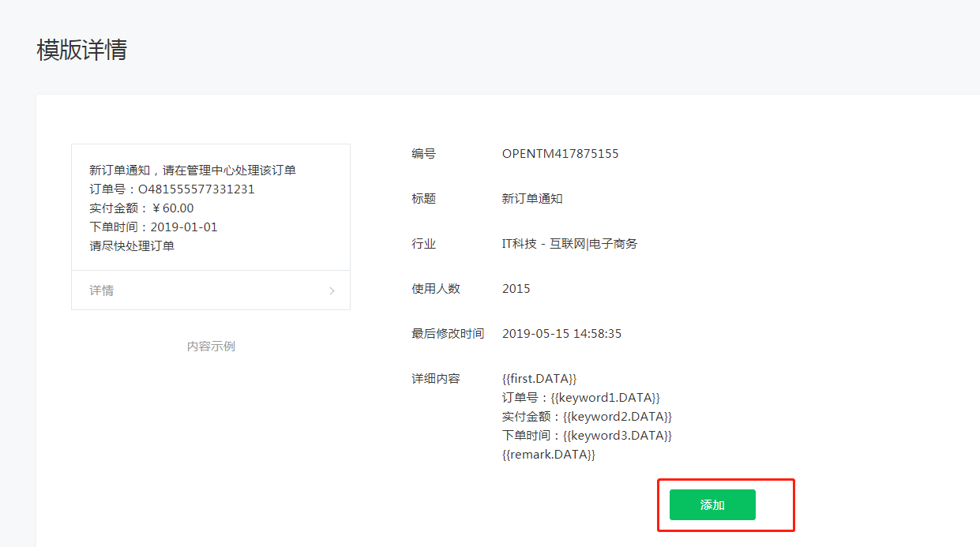Click the industry value IT科技 - 互联网|电子商务
Image resolution: width=980 pixels, height=547 pixels.
tap(569, 244)
